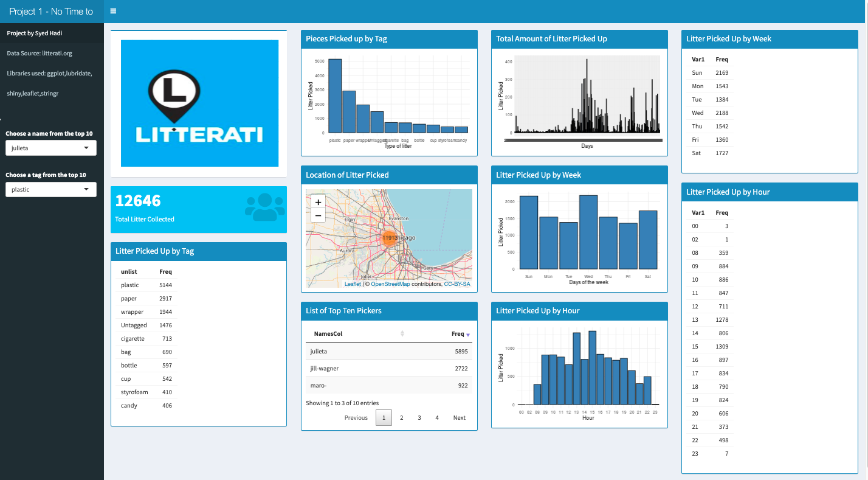Select page 1 of pickers list
Viewport: 868px width, 480px height.
(384, 417)
